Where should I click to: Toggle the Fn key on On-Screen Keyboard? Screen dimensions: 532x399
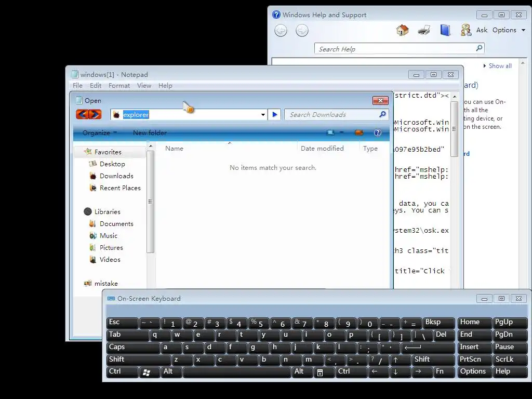(x=444, y=372)
